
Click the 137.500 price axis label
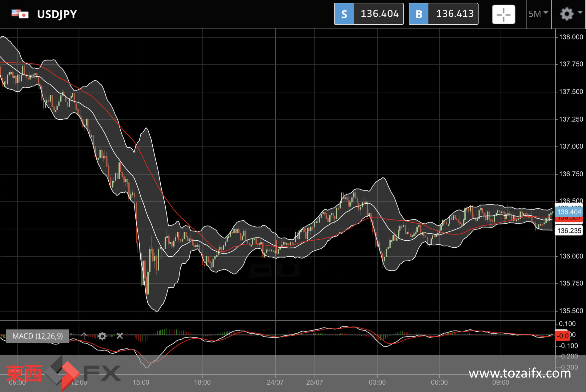[571, 92]
